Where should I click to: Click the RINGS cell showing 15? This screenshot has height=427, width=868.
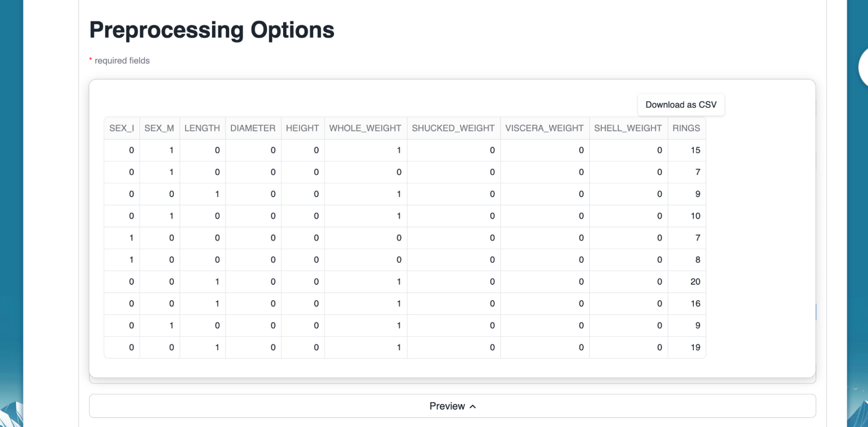coord(695,150)
